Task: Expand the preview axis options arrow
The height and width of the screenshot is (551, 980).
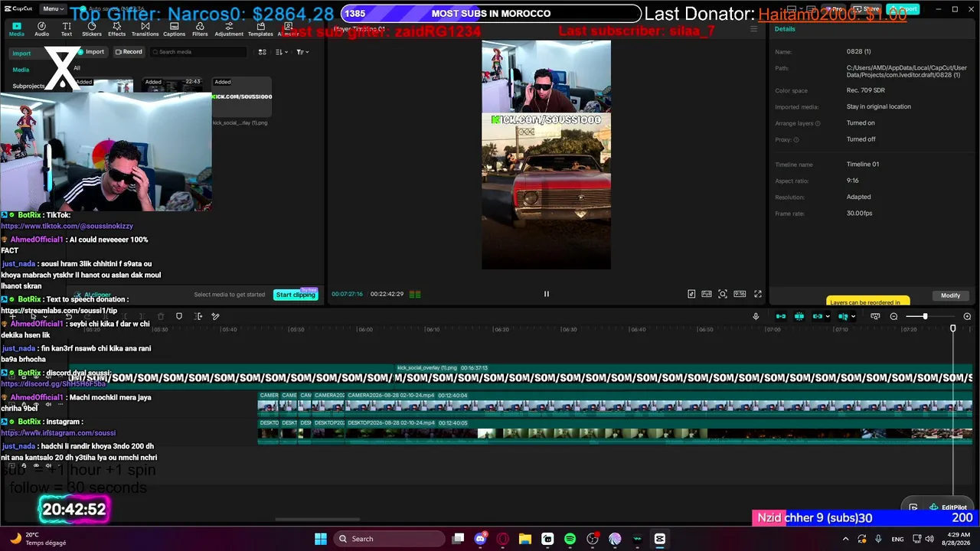Action: 853,317
